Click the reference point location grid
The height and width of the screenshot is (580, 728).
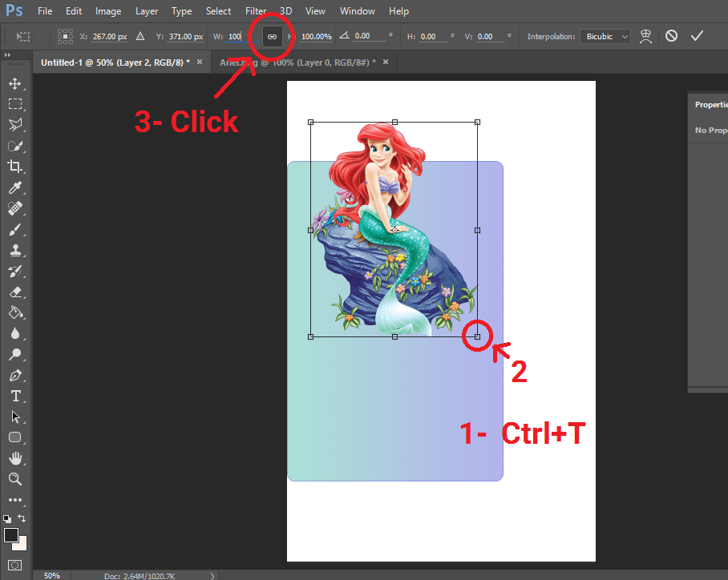click(x=65, y=36)
